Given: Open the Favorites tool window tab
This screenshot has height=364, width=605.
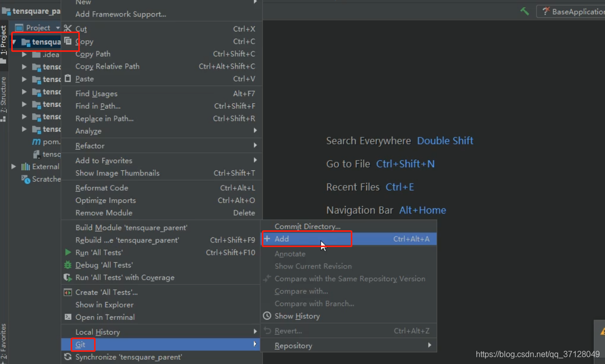Looking at the screenshot, I should [x=4, y=341].
